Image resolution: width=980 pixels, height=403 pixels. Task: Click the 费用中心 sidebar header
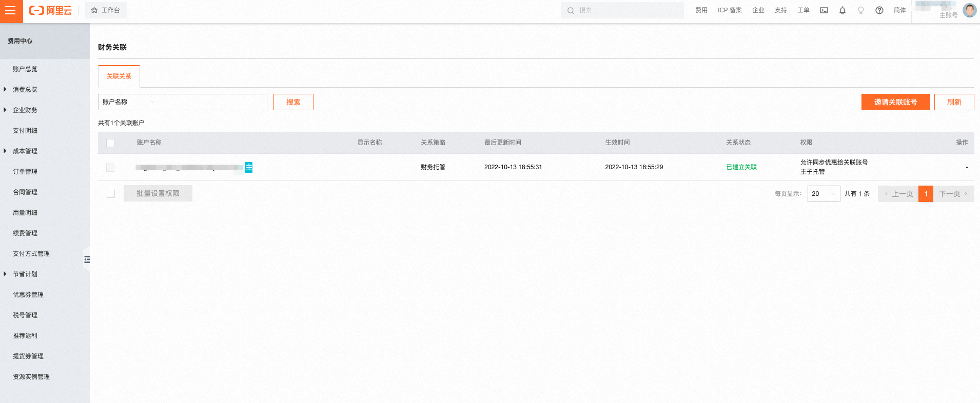(x=20, y=41)
